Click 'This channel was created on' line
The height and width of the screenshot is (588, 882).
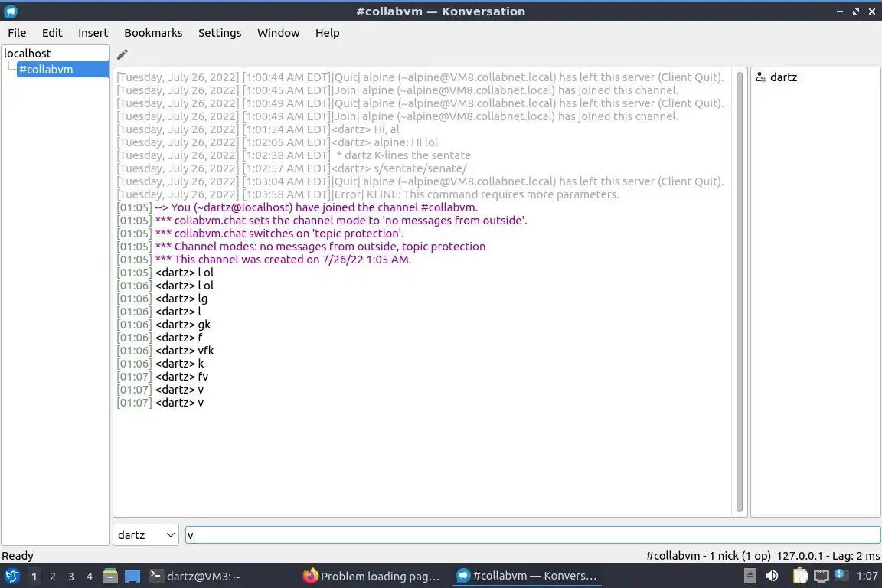(x=264, y=260)
